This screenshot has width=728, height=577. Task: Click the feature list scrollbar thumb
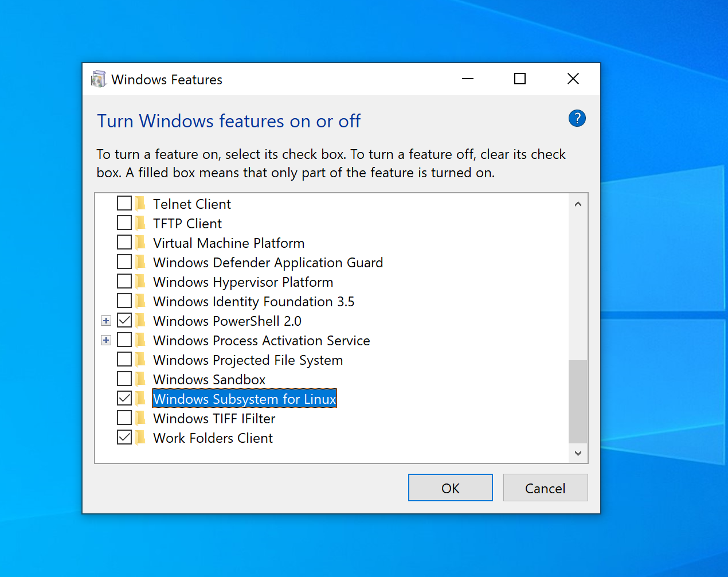pos(578,401)
